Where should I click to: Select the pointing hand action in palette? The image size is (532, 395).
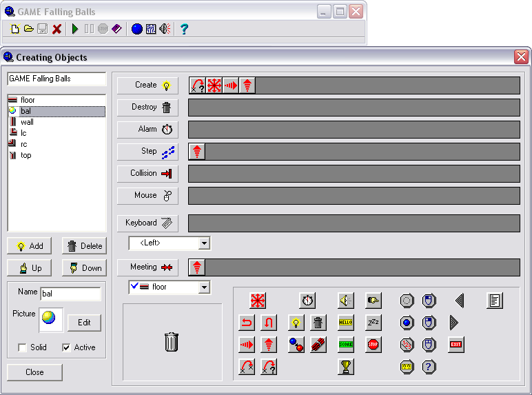(374, 301)
